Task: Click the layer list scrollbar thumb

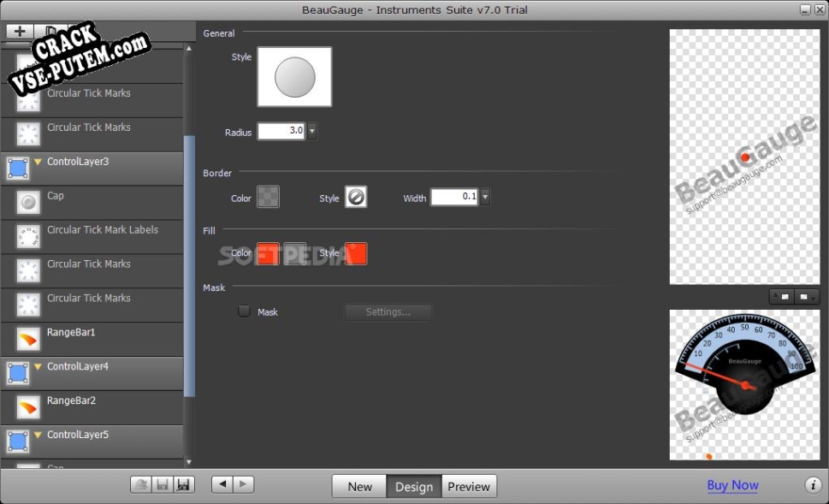Action: [189, 266]
